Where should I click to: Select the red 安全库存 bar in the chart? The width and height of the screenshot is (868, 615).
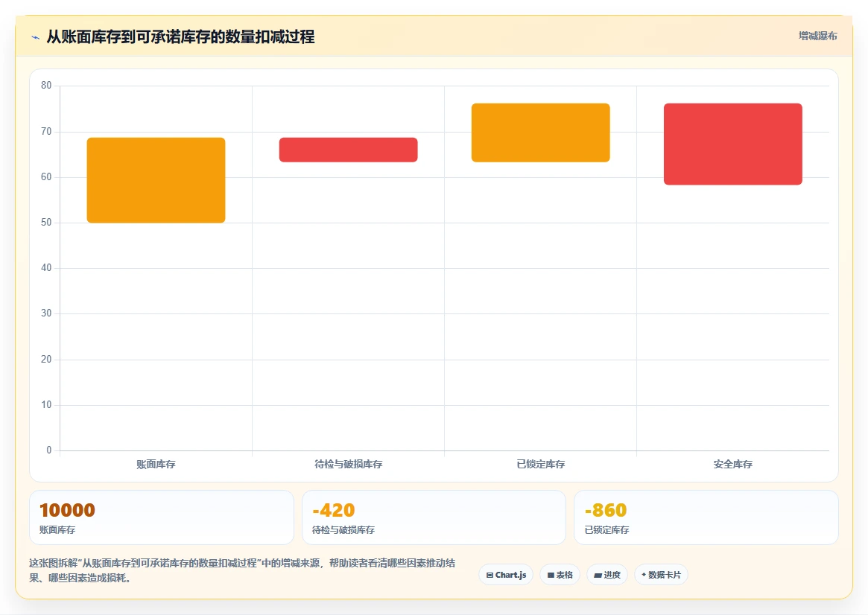click(x=733, y=144)
